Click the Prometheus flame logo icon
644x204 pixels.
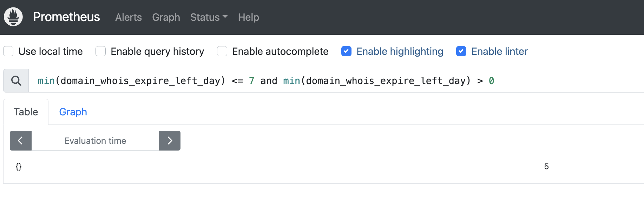[13, 17]
